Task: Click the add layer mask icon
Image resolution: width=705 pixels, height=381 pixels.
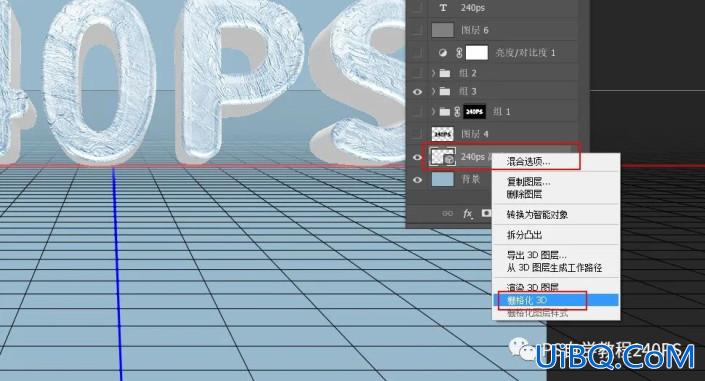Action: point(486,213)
